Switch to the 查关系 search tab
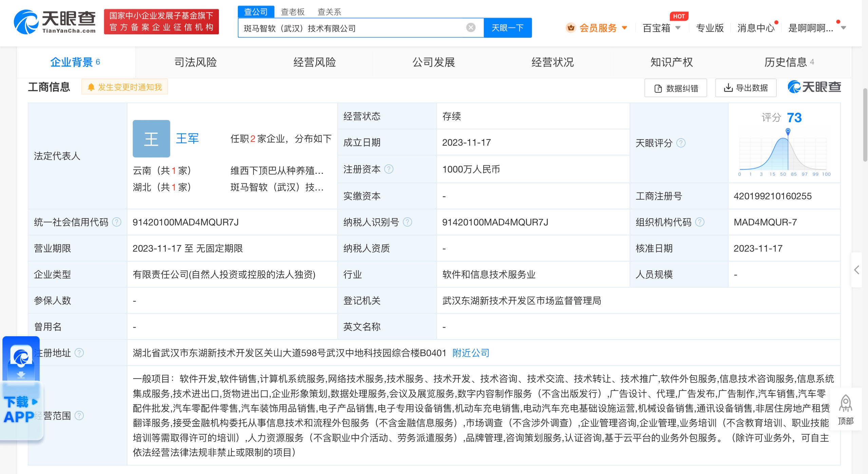Screen dimensions: 868x474 point(329,12)
